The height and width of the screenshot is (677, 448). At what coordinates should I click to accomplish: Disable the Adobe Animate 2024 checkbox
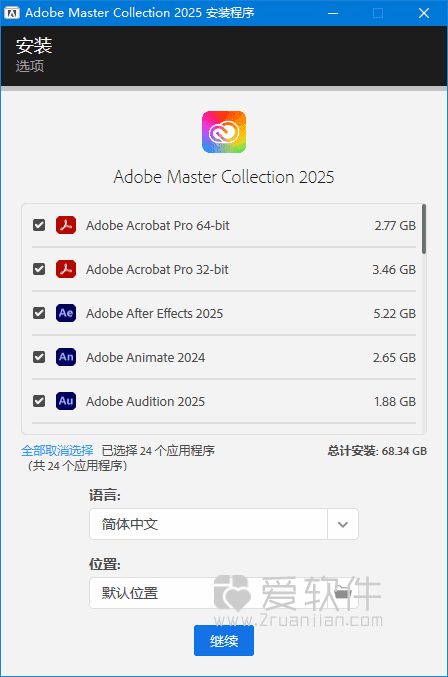coord(39,357)
